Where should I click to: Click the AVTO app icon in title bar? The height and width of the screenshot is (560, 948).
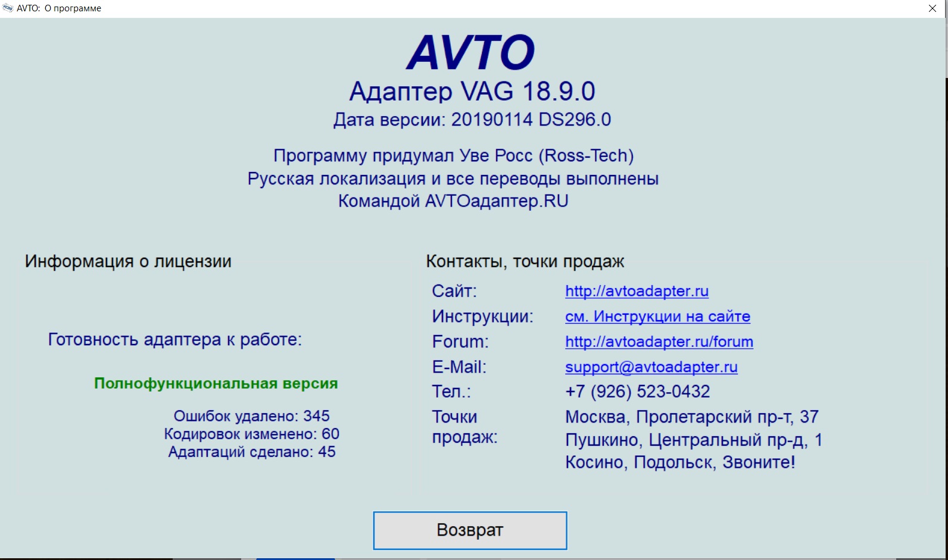(x=8, y=8)
